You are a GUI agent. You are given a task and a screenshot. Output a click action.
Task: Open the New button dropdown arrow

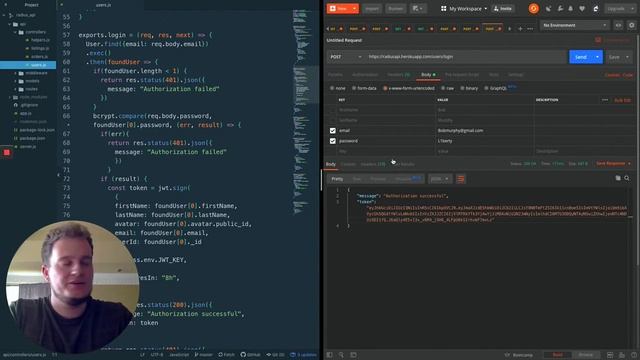(354, 9)
